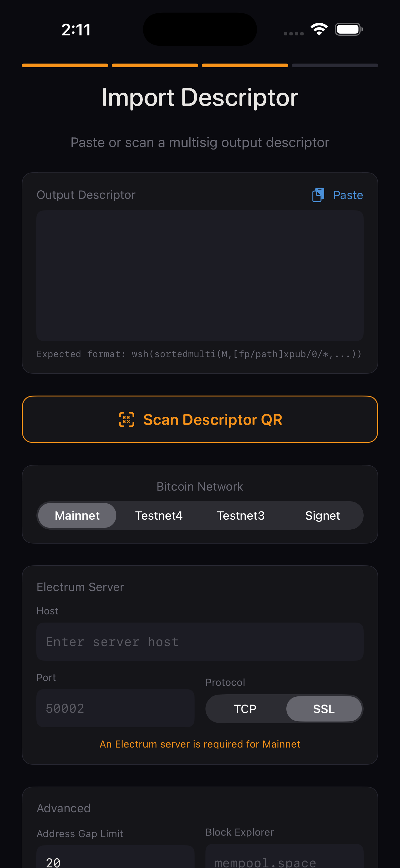Tap the fourth gray progress step bar
This screenshot has width=400, height=868.
335,65
